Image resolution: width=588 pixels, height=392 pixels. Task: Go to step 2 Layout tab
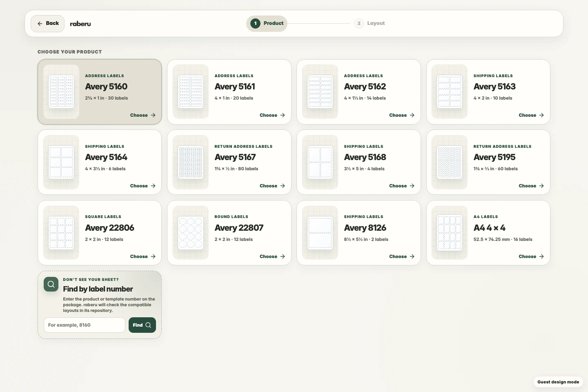[x=370, y=23]
